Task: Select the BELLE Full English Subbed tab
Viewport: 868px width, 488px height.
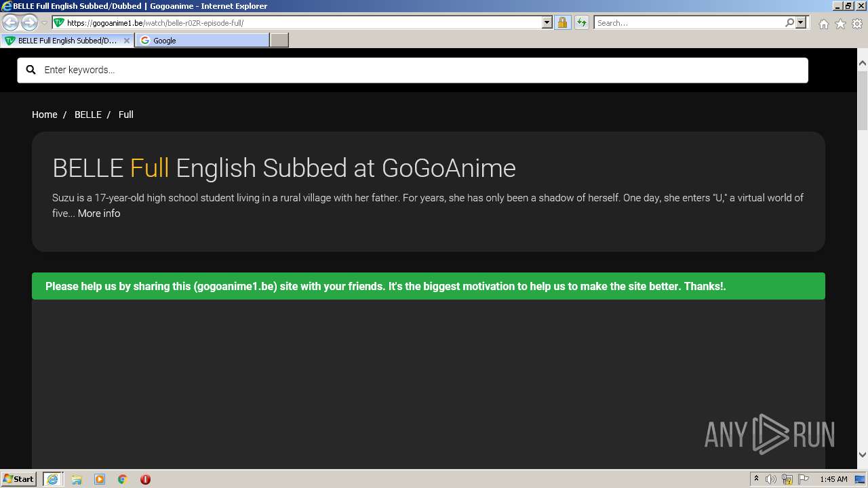Action: (x=67, y=41)
